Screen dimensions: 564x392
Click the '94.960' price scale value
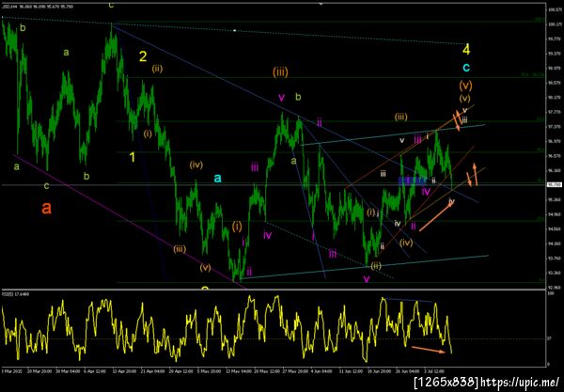coord(556,214)
